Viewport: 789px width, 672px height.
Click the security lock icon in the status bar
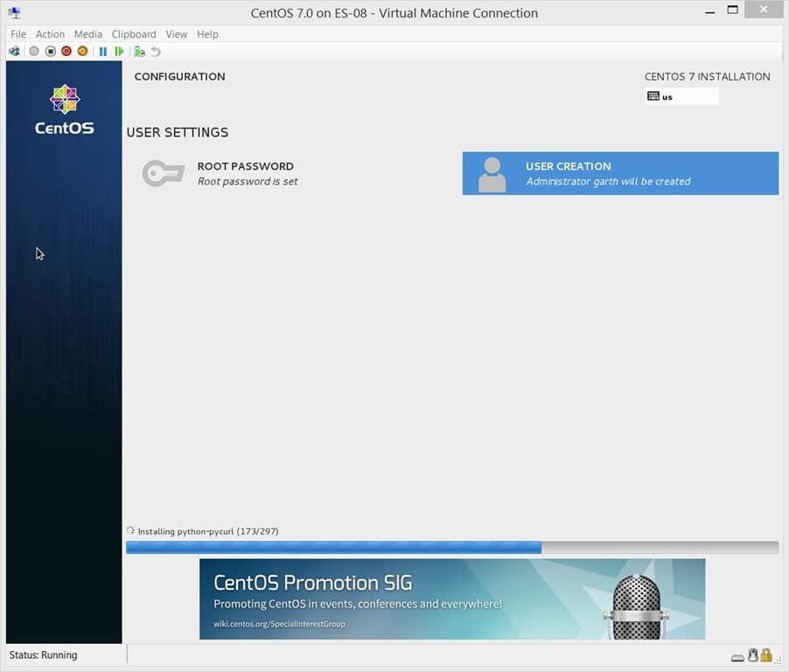point(765,655)
